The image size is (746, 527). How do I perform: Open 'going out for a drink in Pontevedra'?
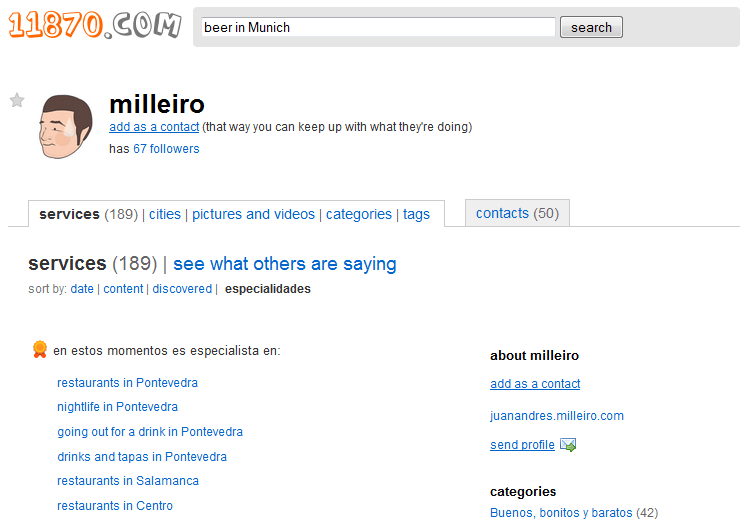tap(150, 432)
